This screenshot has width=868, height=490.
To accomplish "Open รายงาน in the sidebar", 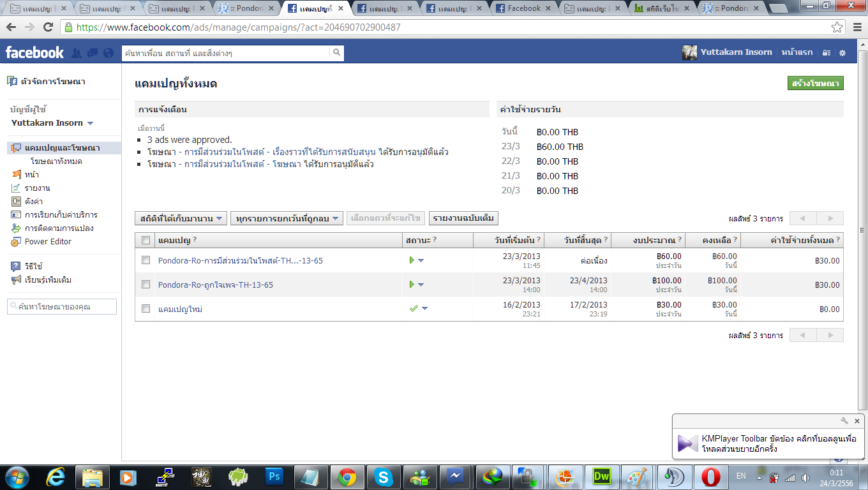I will [38, 188].
